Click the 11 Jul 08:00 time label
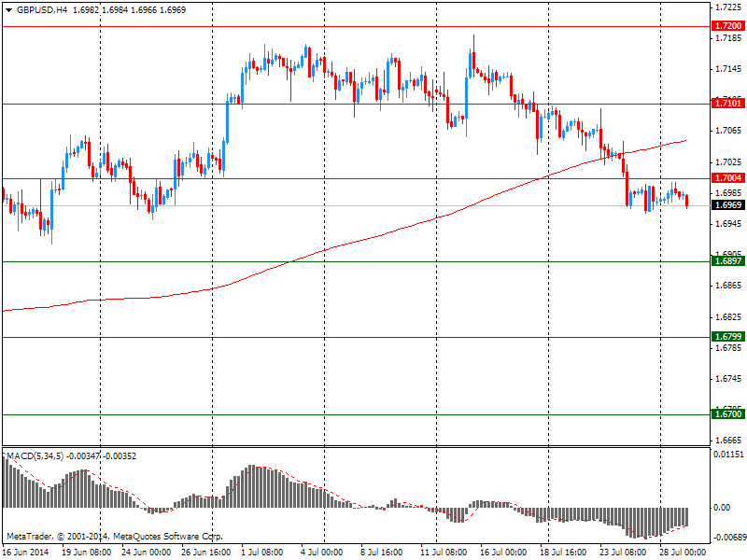Image resolution: width=747 pixels, height=560 pixels. click(x=444, y=553)
